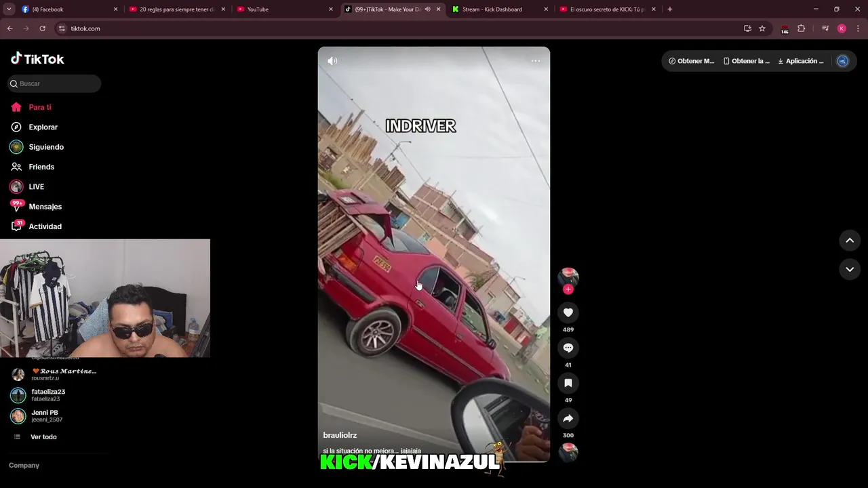Close the Facebook tab
868x488 pixels.
pyautogui.click(x=115, y=9)
